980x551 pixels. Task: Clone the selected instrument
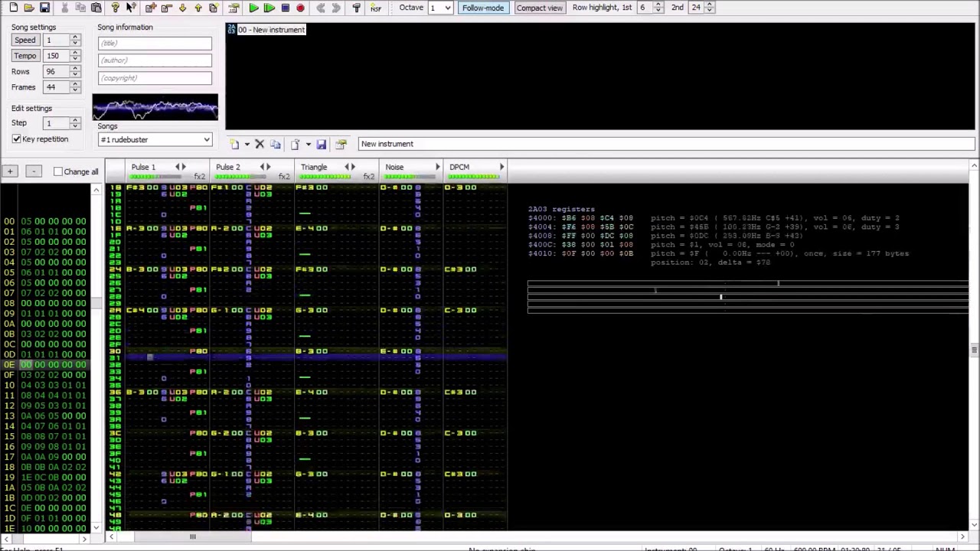pos(276,144)
